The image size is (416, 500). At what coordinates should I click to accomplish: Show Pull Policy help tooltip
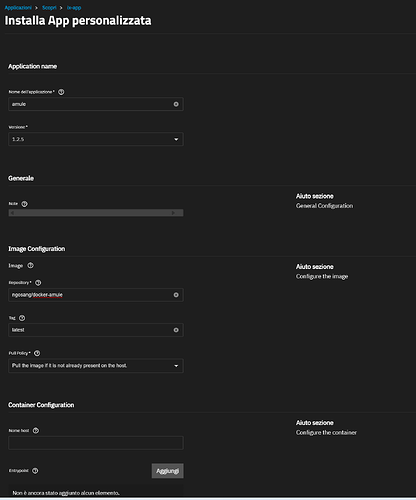(37, 353)
